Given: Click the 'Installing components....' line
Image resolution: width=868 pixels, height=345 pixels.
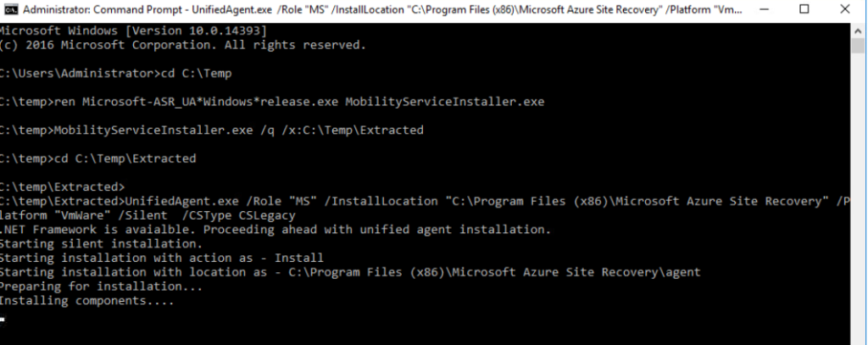Looking at the screenshot, I should tap(87, 301).
